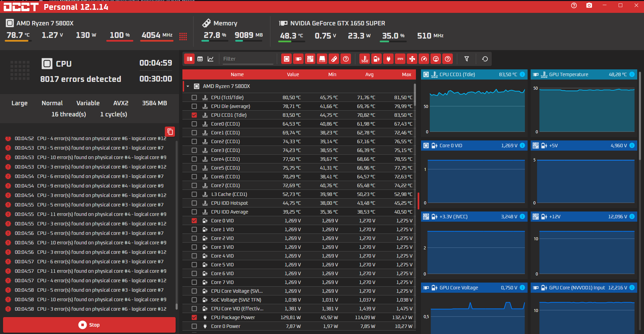Stop the running CPU test
The height and width of the screenshot is (334, 644).
89,325
